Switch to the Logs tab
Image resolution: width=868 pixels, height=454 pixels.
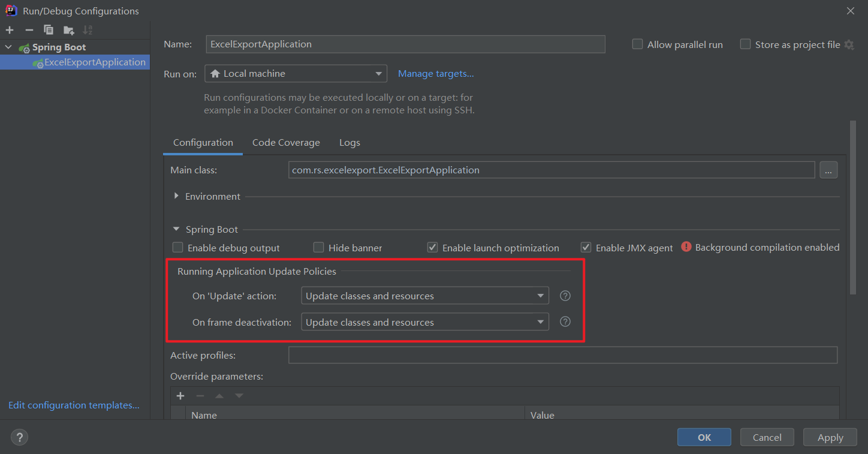[x=349, y=143]
